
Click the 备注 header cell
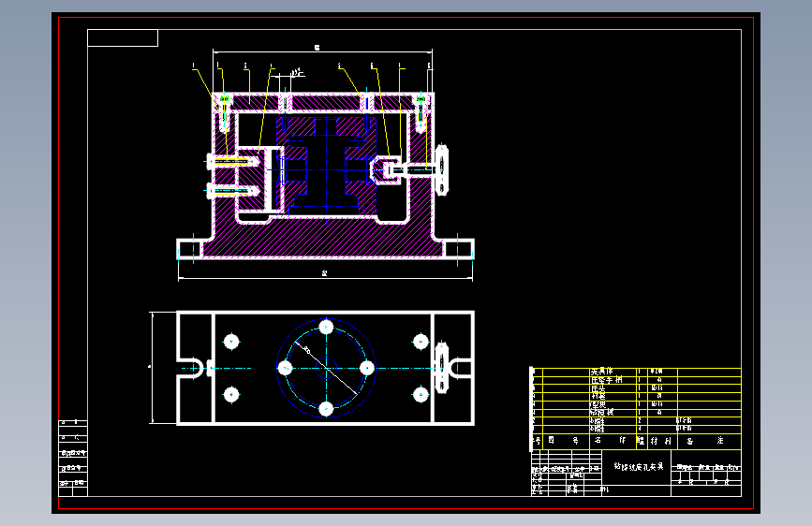click(x=709, y=441)
